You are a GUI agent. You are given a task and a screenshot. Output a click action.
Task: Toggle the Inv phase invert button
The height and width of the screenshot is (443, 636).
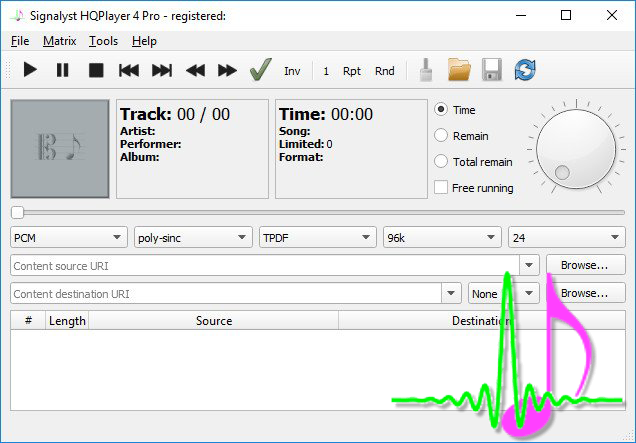tap(292, 71)
